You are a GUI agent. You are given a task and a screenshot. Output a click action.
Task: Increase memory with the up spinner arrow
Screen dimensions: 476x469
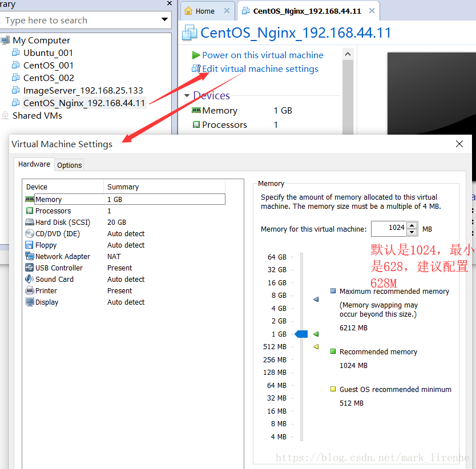coord(412,225)
